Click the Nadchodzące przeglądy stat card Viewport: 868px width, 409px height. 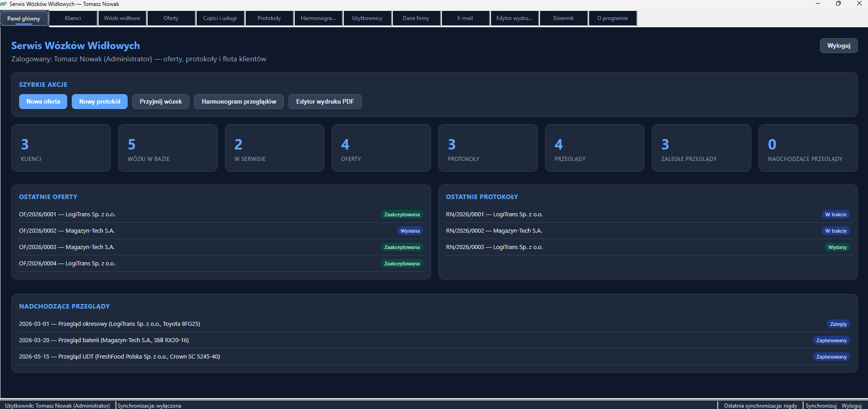click(x=808, y=148)
